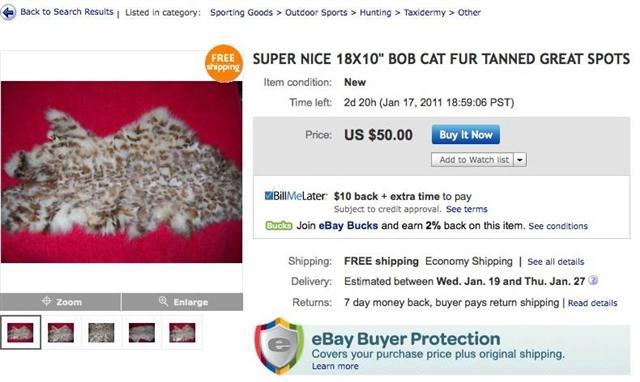Click the Buy It Now button

(x=466, y=135)
